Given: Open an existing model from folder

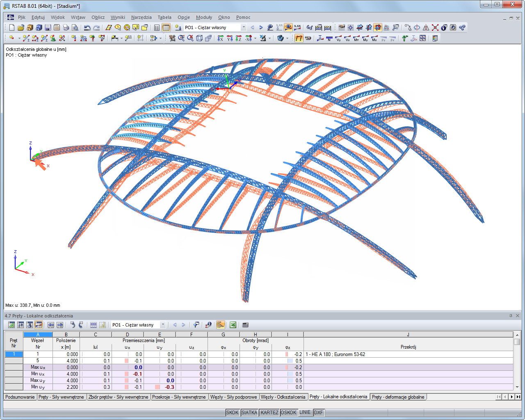Looking at the screenshot, I should coord(21,27).
